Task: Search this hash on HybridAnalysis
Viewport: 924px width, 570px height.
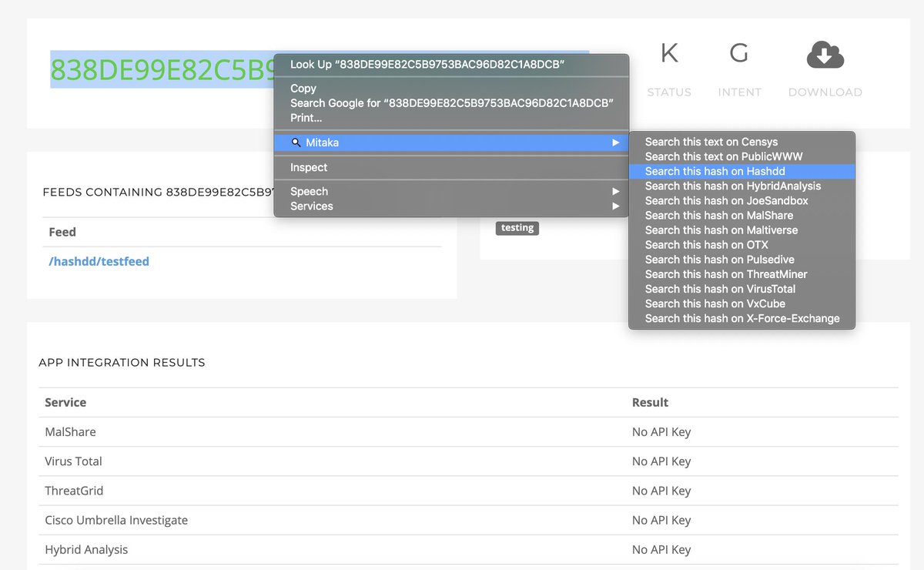Action: [742, 186]
